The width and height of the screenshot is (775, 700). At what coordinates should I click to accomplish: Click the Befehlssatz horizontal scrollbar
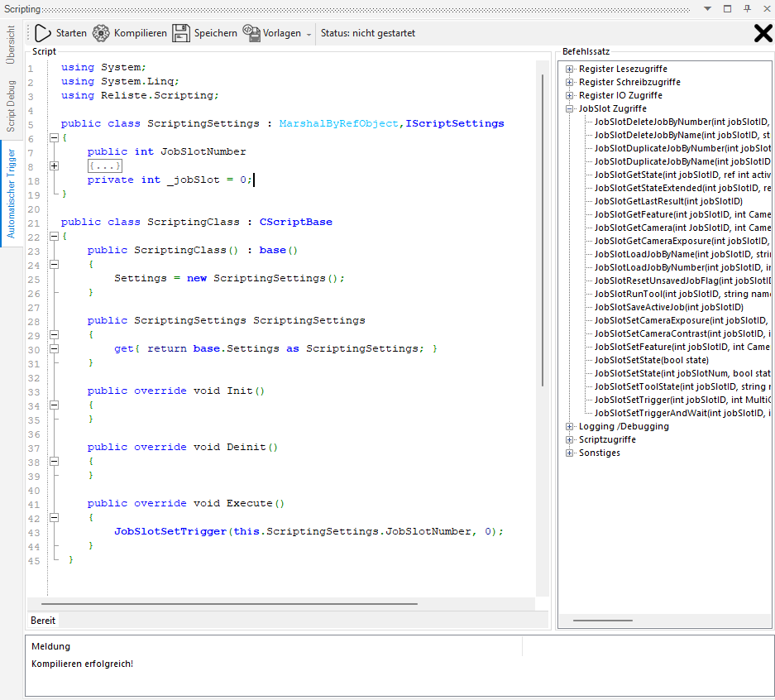pyautogui.click(x=602, y=620)
